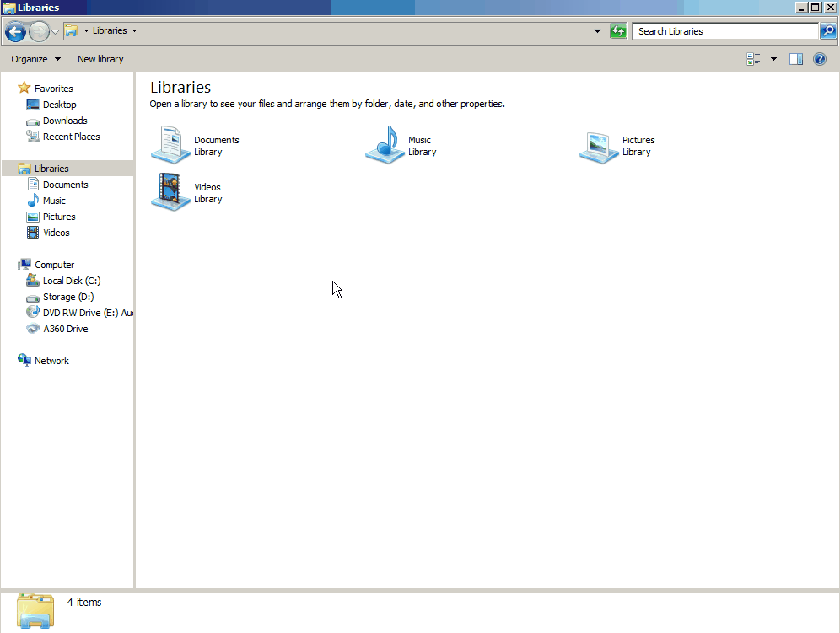Expand the arrow after Libraries breadcrumb

pos(134,31)
